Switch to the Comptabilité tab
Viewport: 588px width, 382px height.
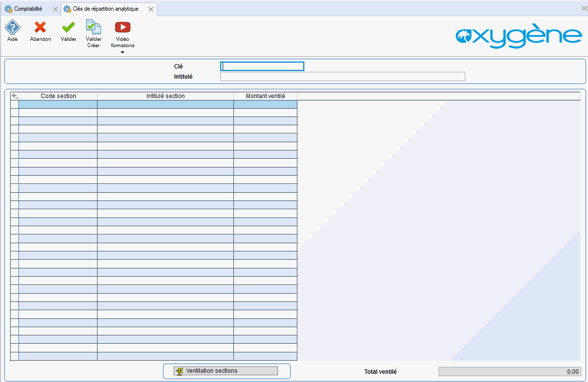point(28,9)
